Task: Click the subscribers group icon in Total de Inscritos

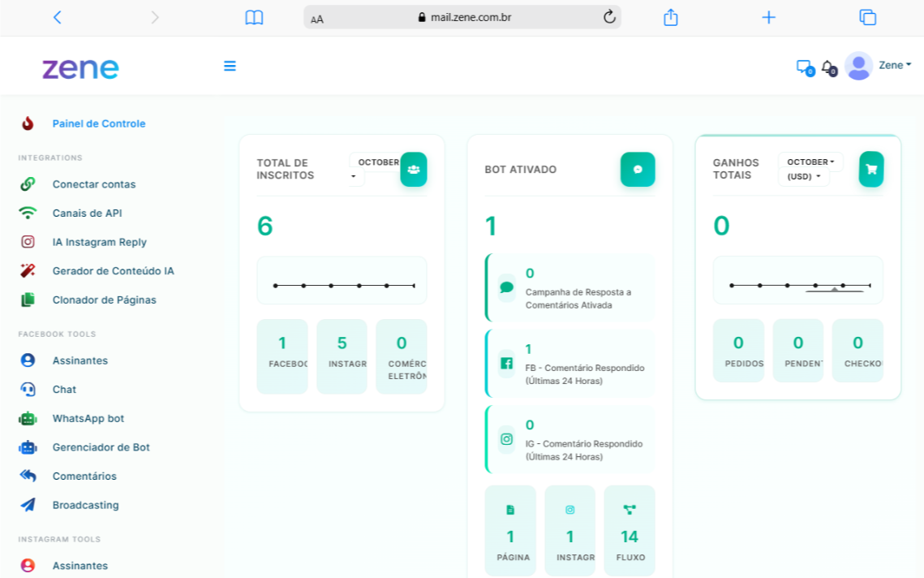Action: click(414, 170)
